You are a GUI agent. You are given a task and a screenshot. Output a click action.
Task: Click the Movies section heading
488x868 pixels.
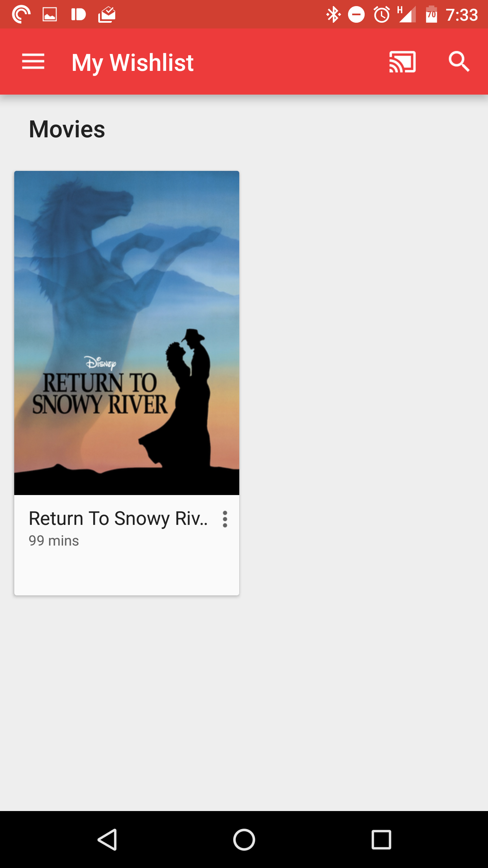(67, 129)
